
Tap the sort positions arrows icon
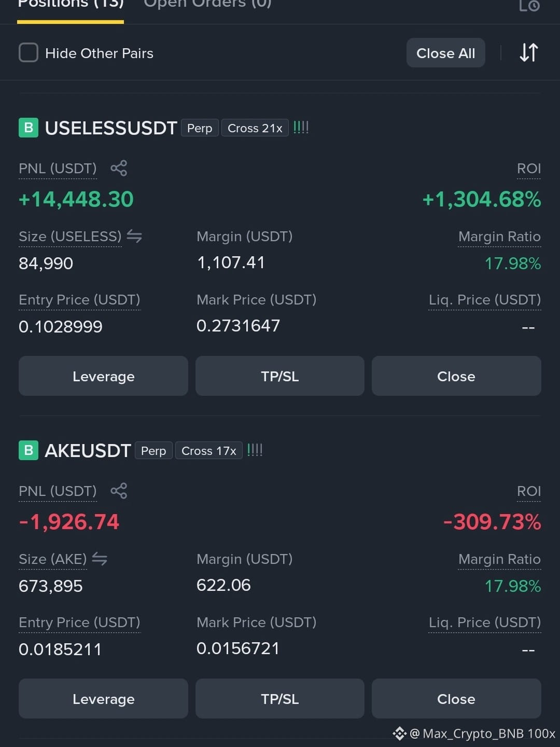[529, 52]
